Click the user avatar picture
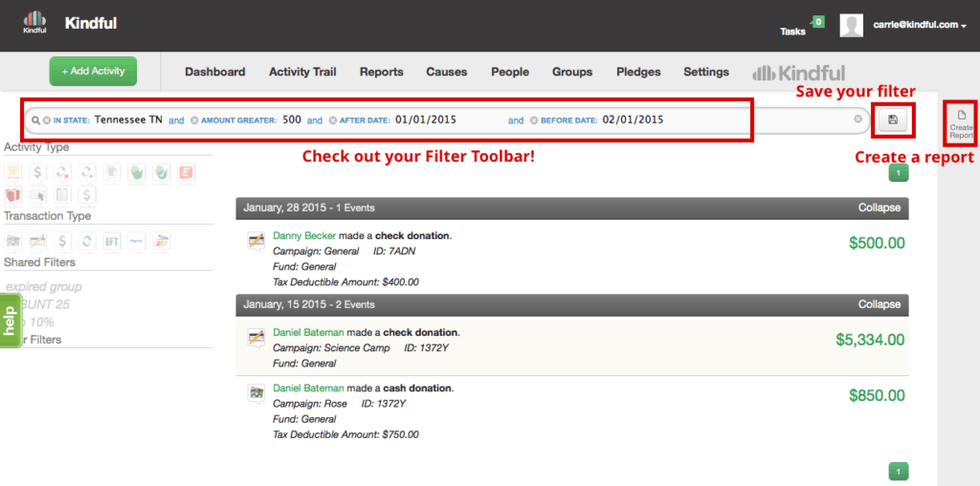This screenshot has width=980, height=486. click(x=851, y=26)
